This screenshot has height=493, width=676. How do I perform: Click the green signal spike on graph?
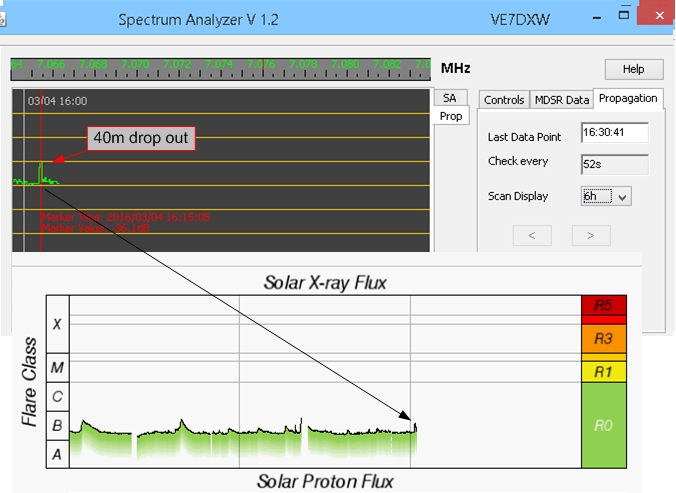(42, 172)
